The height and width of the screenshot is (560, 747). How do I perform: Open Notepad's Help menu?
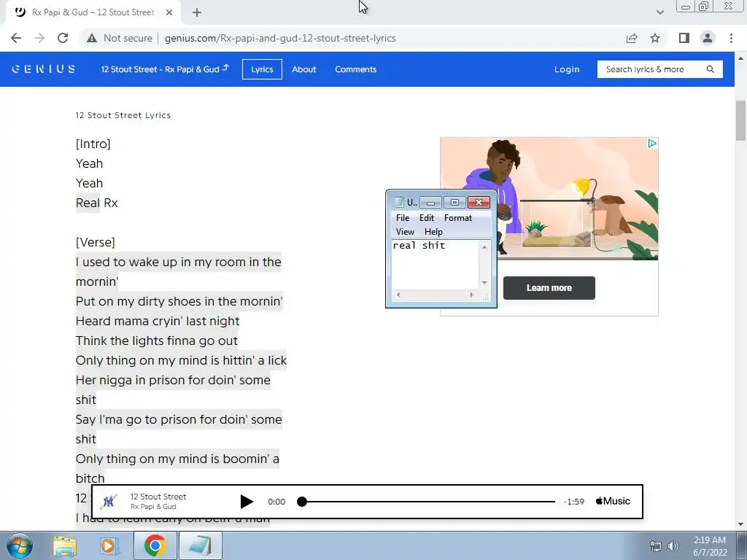(433, 231)
